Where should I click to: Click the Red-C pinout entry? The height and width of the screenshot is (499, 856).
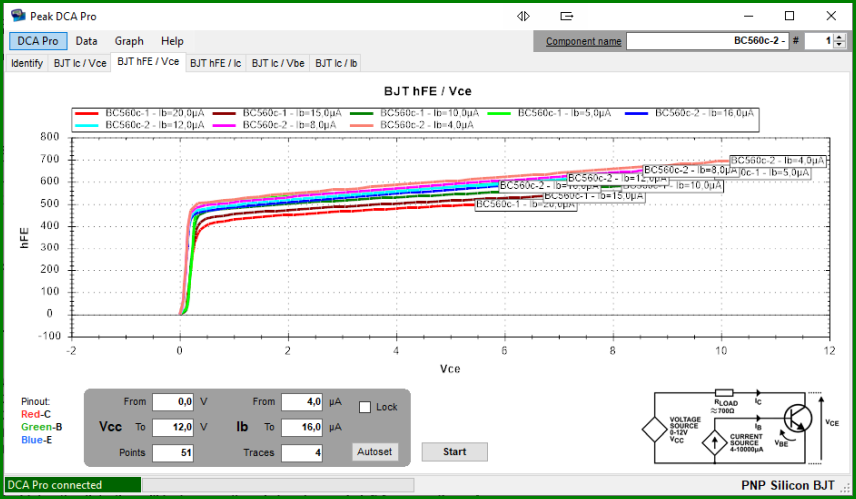point(36,414)
